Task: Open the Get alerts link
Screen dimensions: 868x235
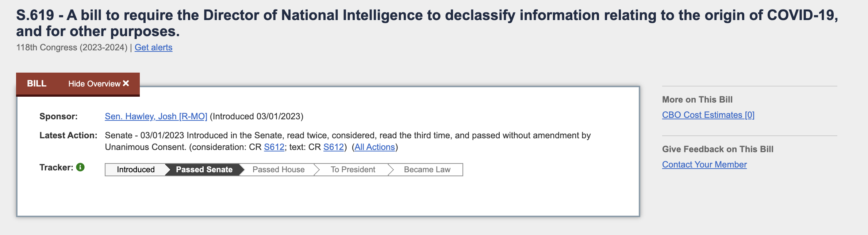Action: 154,47
